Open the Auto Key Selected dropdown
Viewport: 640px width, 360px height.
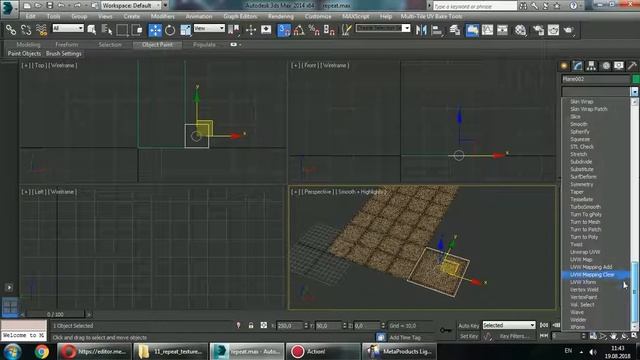[x=509, y=325]
